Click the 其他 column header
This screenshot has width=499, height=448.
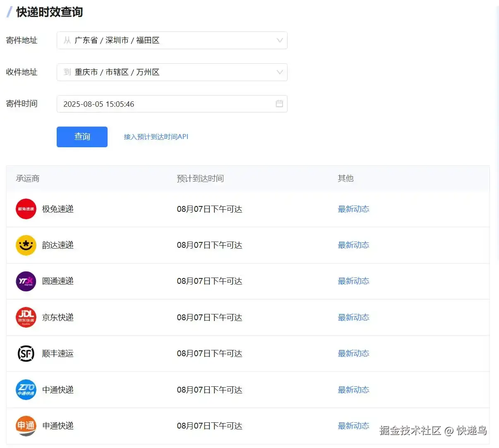pyautogui.click(x=345, y=178)
